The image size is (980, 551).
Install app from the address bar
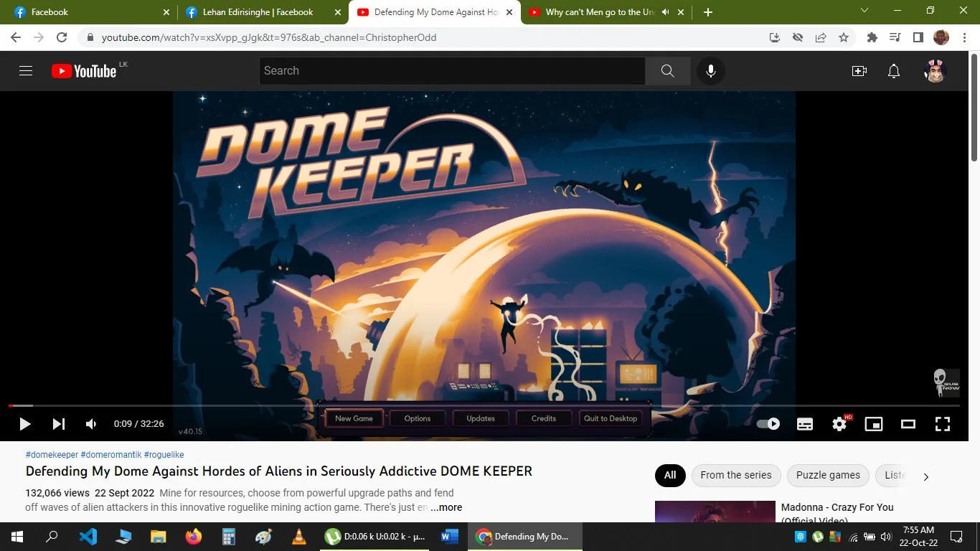(x=775, y=37)
